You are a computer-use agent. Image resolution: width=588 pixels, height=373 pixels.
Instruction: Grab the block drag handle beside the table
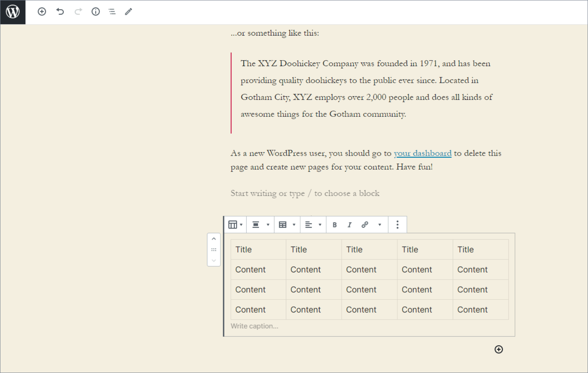point(214,249)
